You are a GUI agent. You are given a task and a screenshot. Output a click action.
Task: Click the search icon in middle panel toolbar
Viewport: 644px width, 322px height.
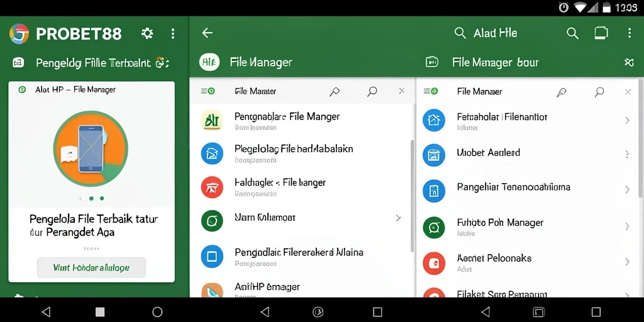(x=372, y=92)
